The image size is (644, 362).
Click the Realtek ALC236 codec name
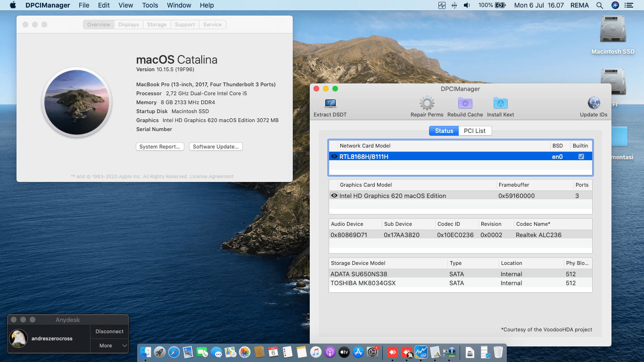[x=538, y=235]
